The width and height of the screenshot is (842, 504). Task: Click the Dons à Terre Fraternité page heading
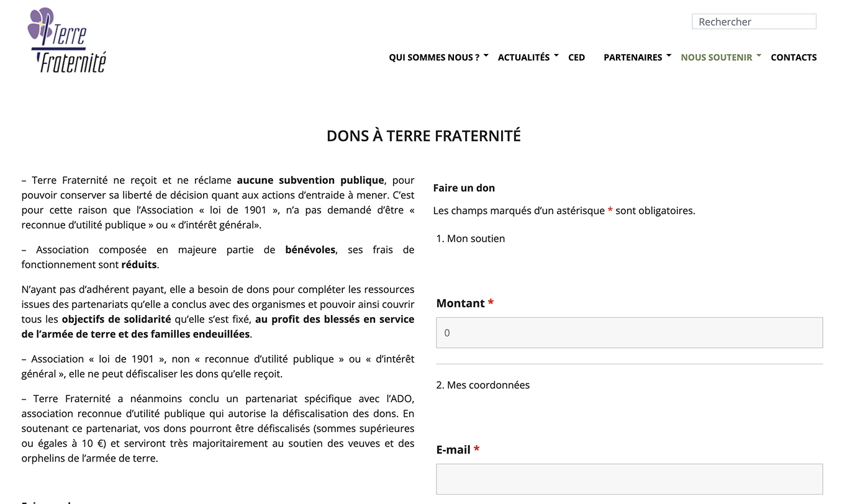[x=423, y=136]
